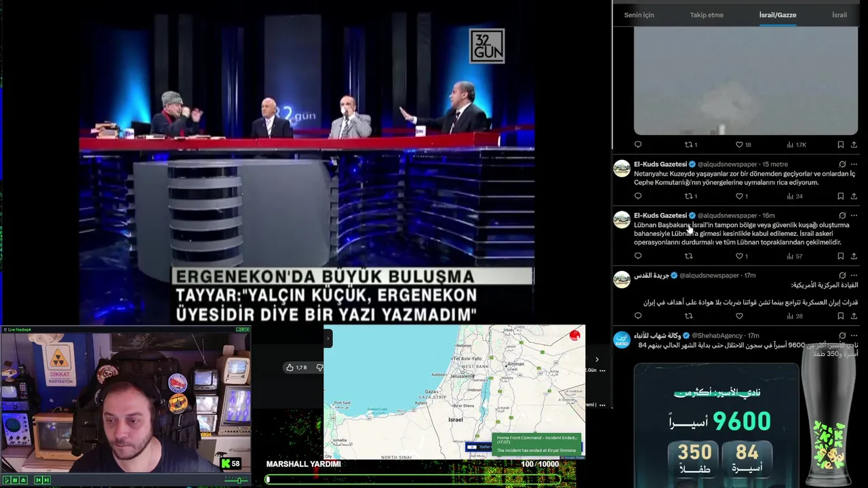This screenshot has height=488, width=868.
Task: Open Grok icon on ShehabAgency tweet
Action: click(x=842, y=335)
